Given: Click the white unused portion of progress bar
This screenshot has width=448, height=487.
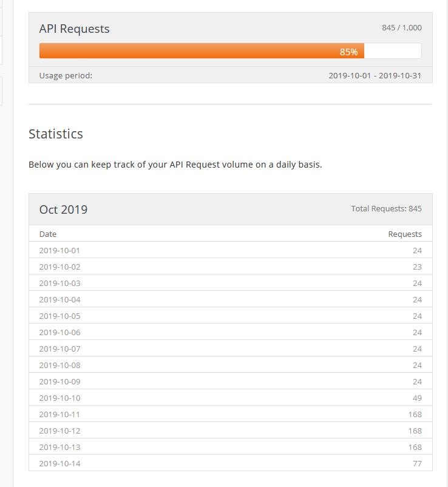Looking at the screenshot, I should (393, 51).
